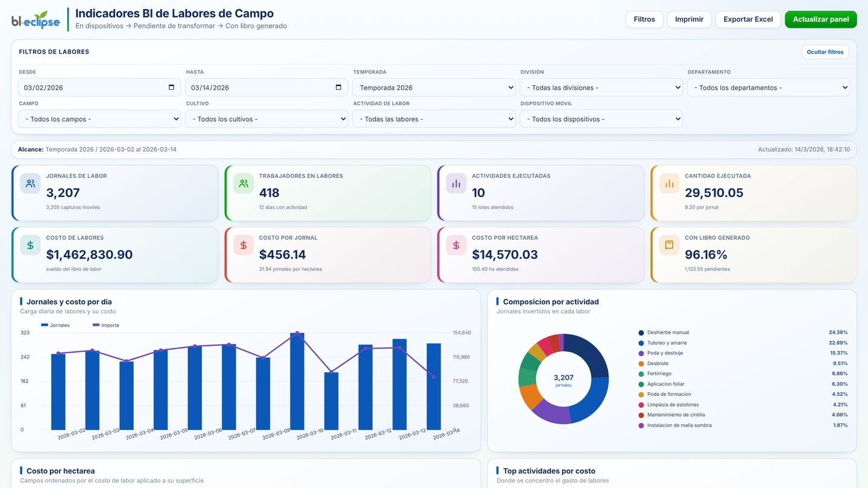
Task: Toggle the Importe series in chart legend
Action: click(x=106, y=325)
